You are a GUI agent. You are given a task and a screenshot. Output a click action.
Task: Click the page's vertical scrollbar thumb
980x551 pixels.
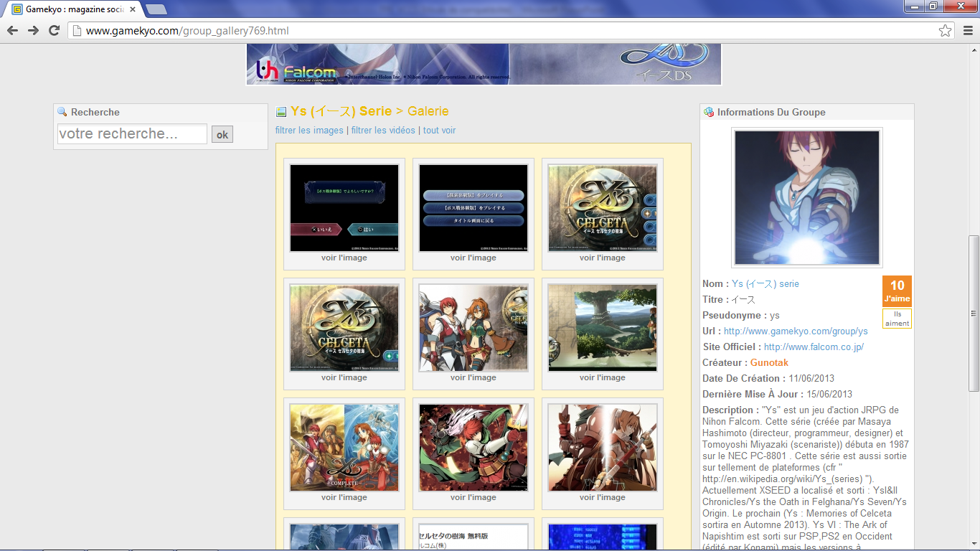click(974, 314)
